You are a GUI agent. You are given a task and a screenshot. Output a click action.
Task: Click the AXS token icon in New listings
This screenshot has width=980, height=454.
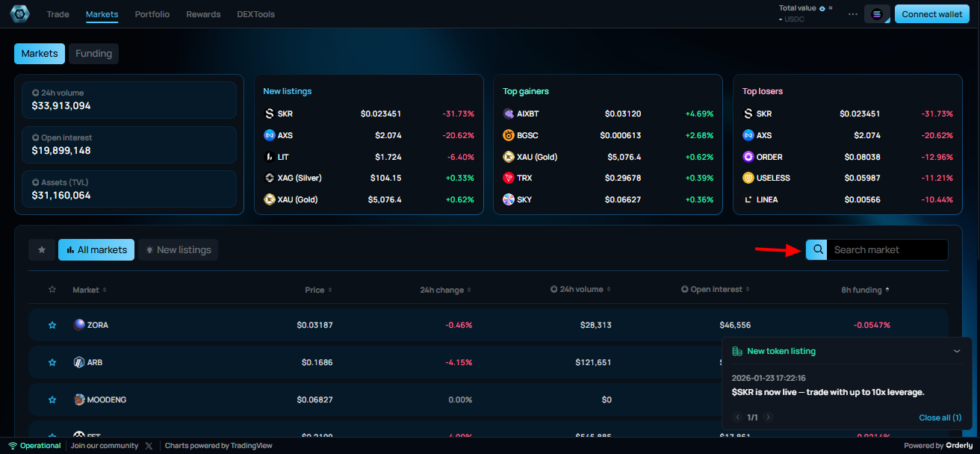pos(270,136)
